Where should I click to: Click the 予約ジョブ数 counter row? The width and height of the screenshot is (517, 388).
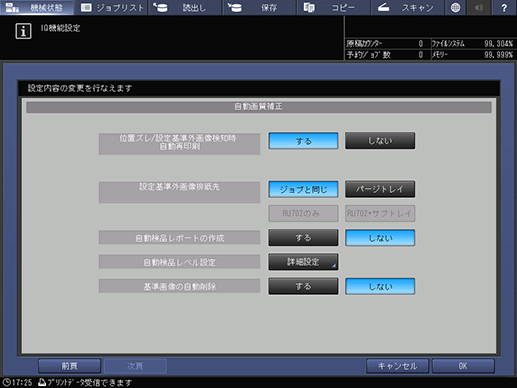[387, 55]
